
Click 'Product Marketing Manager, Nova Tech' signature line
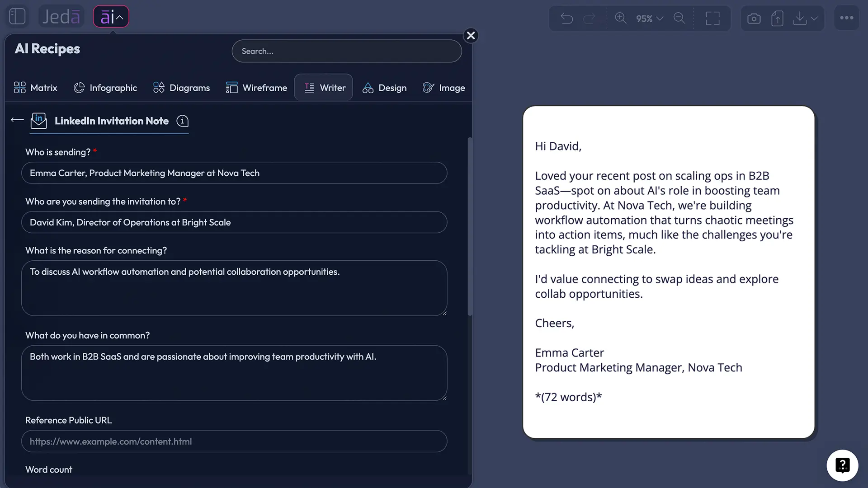(638, 368)
